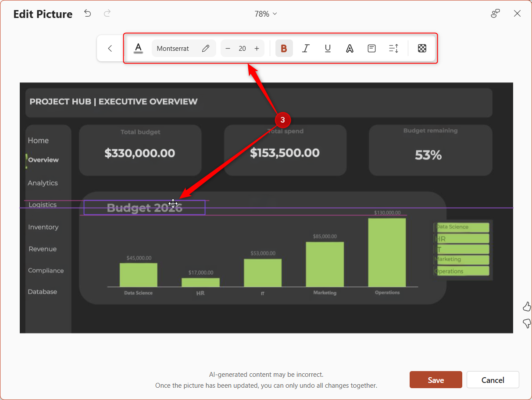Click Compliance in the picture sidebar
532x400 pixels.
46,270
